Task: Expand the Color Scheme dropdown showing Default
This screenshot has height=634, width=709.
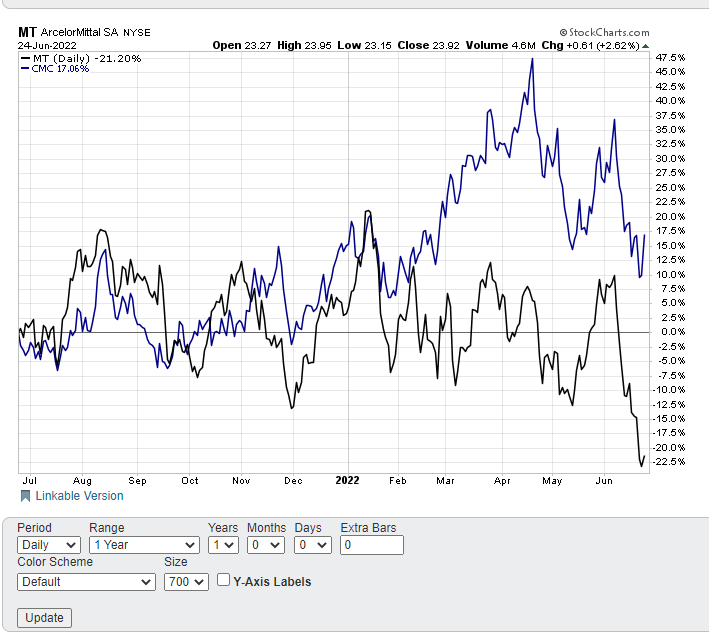Action: coord(86,582)
